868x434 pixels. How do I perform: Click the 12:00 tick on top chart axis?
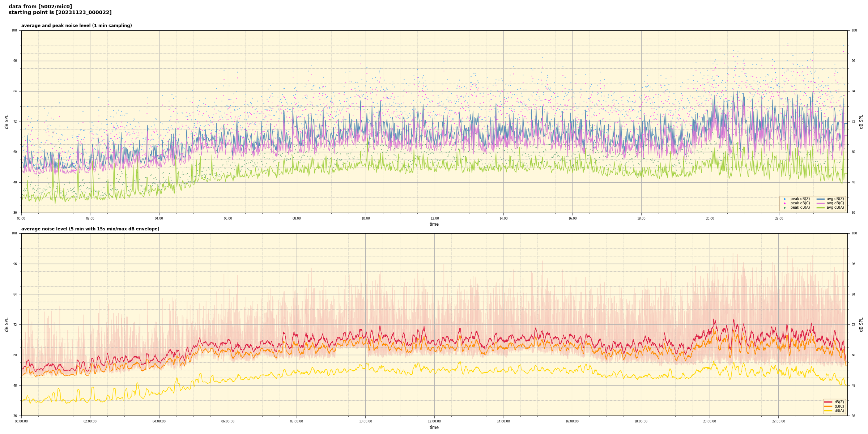click(x=434, y=218)
